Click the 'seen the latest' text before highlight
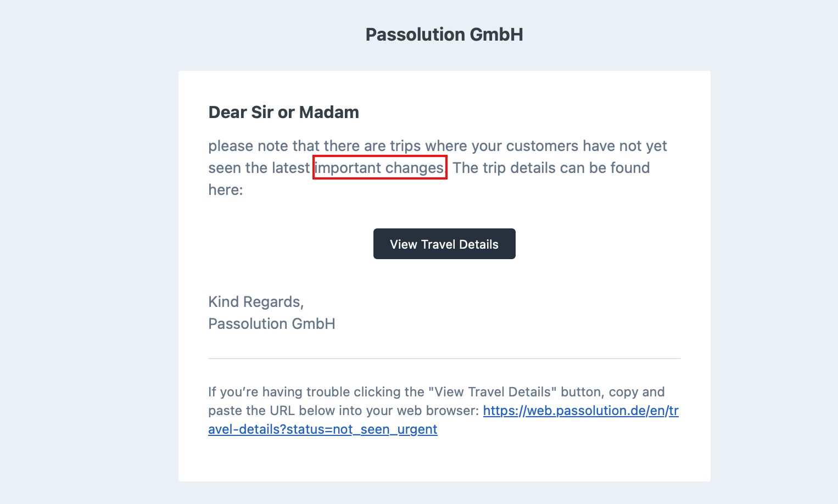Screen dimensions: 838x504 [259, 168]
